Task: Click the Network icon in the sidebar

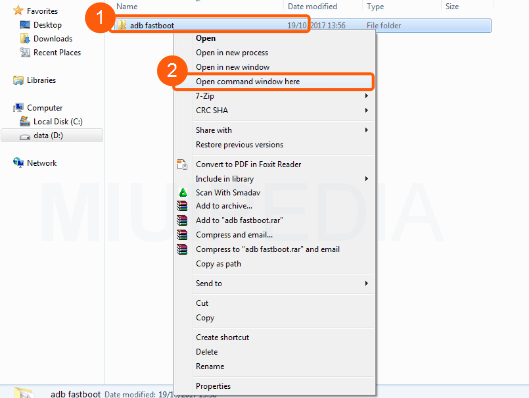Action: 18,163
